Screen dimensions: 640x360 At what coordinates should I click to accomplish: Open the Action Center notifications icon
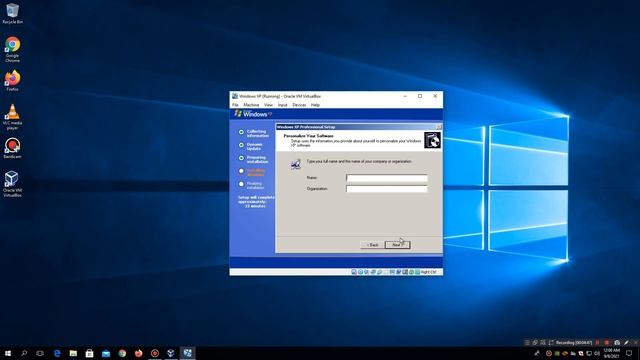[x=629, y=353]
